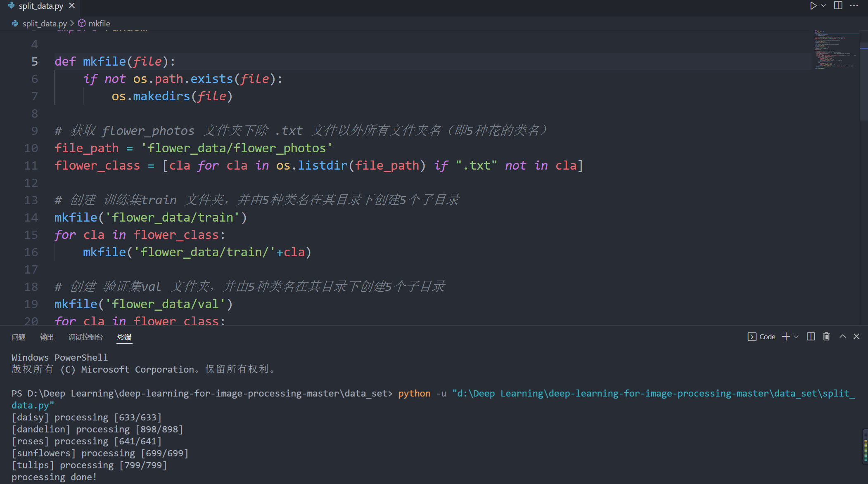Viewport: 868px width, 484px height.
Task: Click mkfile('flower_data/train') on line 14
Action: pos(151,217)
